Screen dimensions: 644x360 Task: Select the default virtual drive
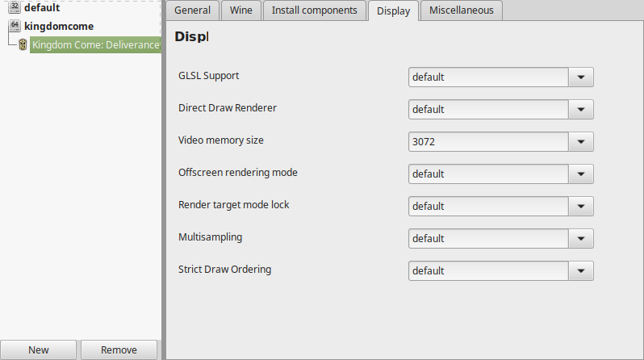[42, 7]
